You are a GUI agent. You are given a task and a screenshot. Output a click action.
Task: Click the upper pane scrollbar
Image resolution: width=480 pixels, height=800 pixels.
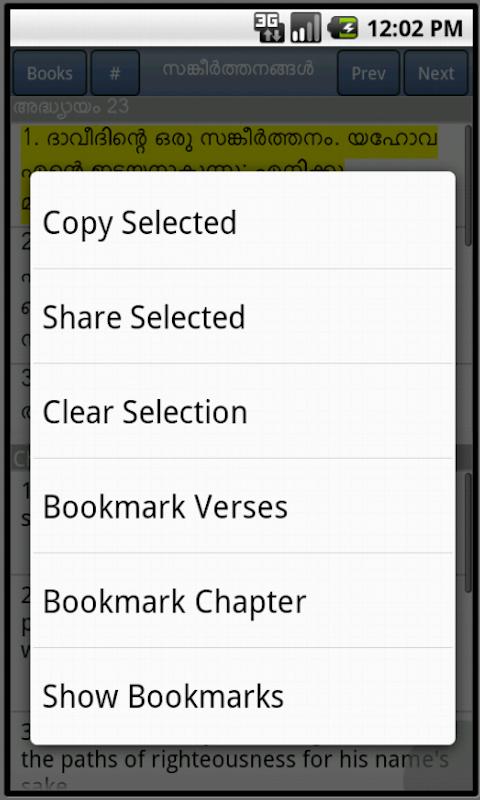(468, 186)
